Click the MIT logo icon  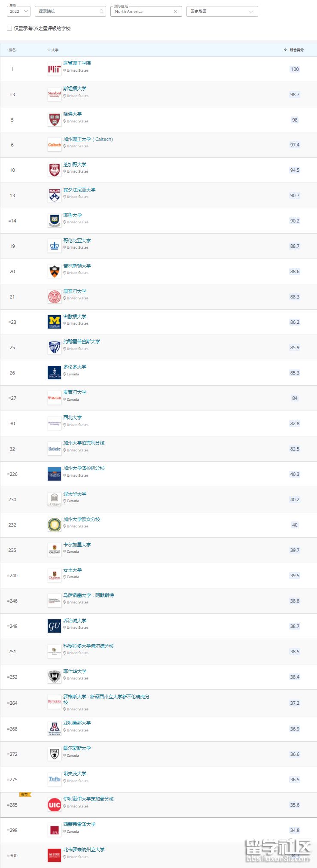(54, 69)
